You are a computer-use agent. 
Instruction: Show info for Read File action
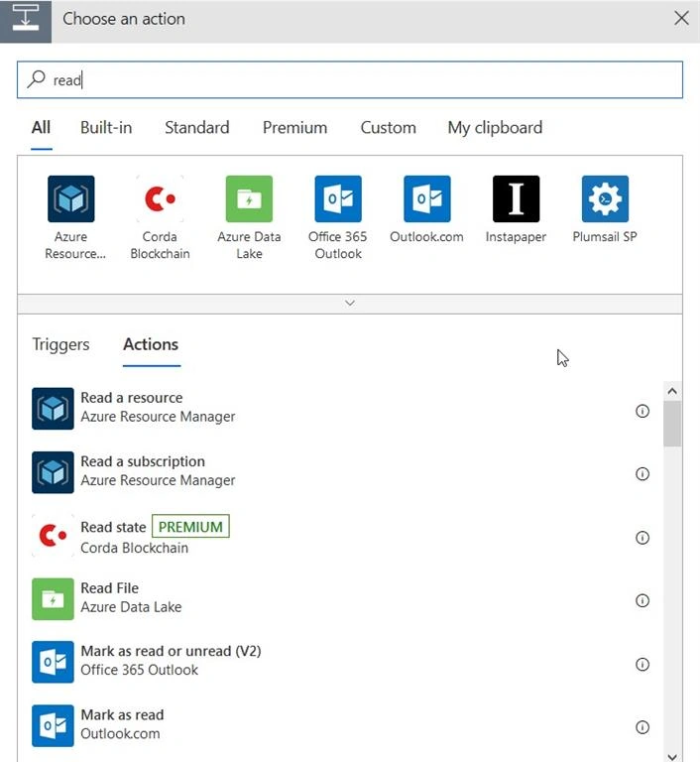[x=642, y=600]
